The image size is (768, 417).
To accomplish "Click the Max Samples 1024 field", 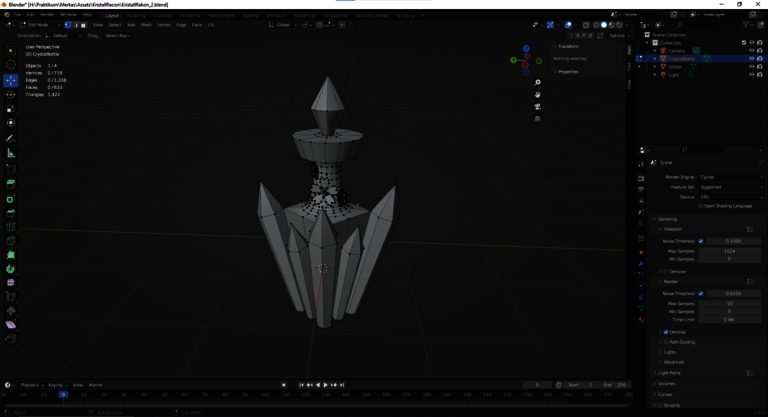I will [x=729, y=251].
